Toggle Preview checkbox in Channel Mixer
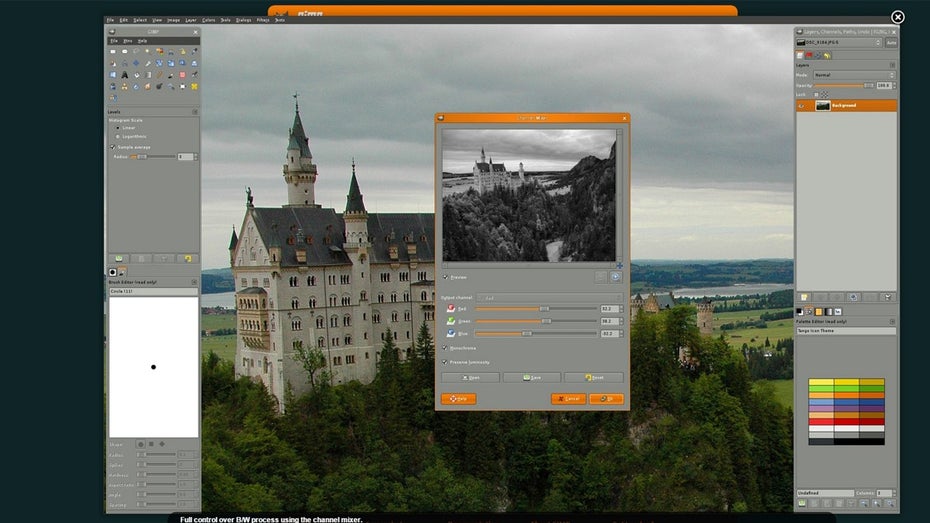The height and width of the screenshot is (523, 930). point(445,277)
